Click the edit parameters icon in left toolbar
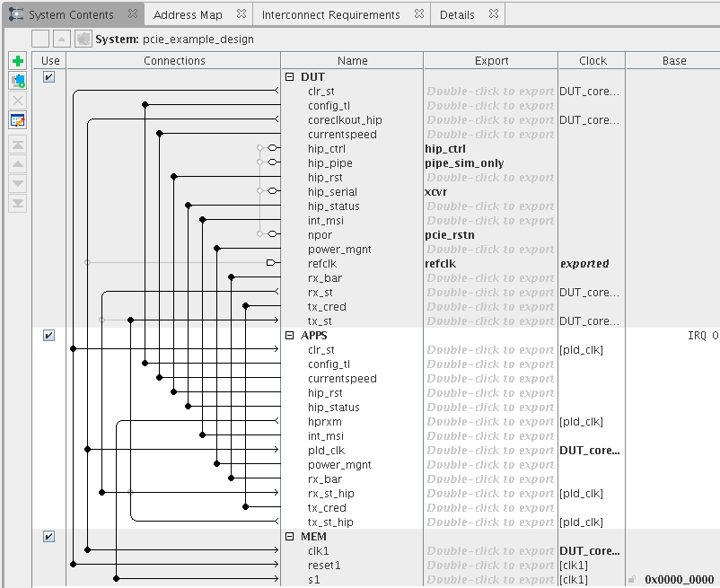Image resolution: width=720 pixels, height=588 pixels. tap(17, 120)
